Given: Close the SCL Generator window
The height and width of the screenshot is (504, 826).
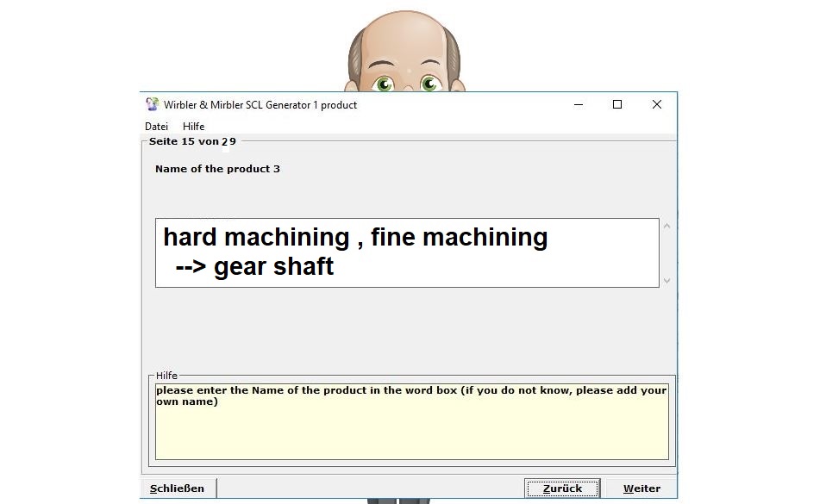Looking at the screenshot, I should (657, 104).
